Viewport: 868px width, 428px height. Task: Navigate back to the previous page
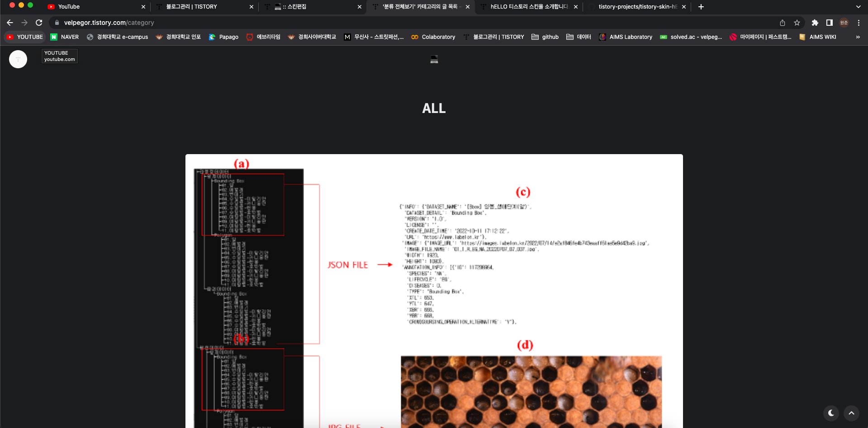tap(9, 23)
